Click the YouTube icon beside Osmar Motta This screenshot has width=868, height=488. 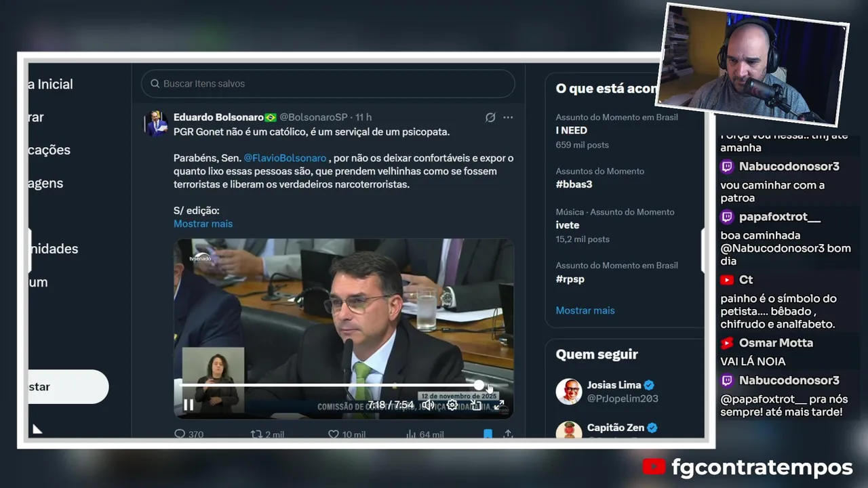pos(727,343)
